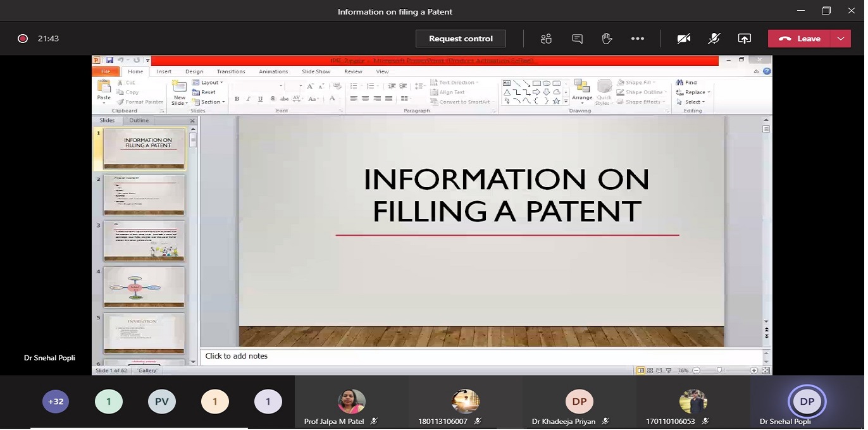Toggle the camera on or off
The image size is (868, 430).
[x=683, y=39]
